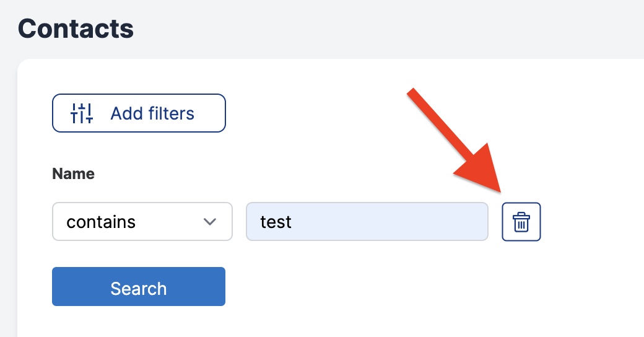
Task: Expand the 'contains' condition dropdown
Action: pyautogui.click(x=142, y=222)
